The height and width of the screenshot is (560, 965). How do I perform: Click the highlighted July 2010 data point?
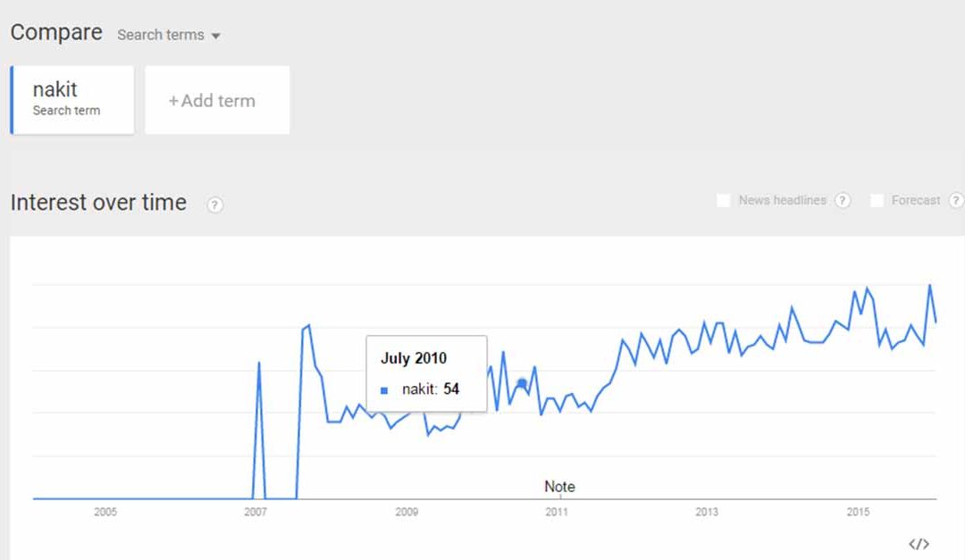click(x=523, y=383)
